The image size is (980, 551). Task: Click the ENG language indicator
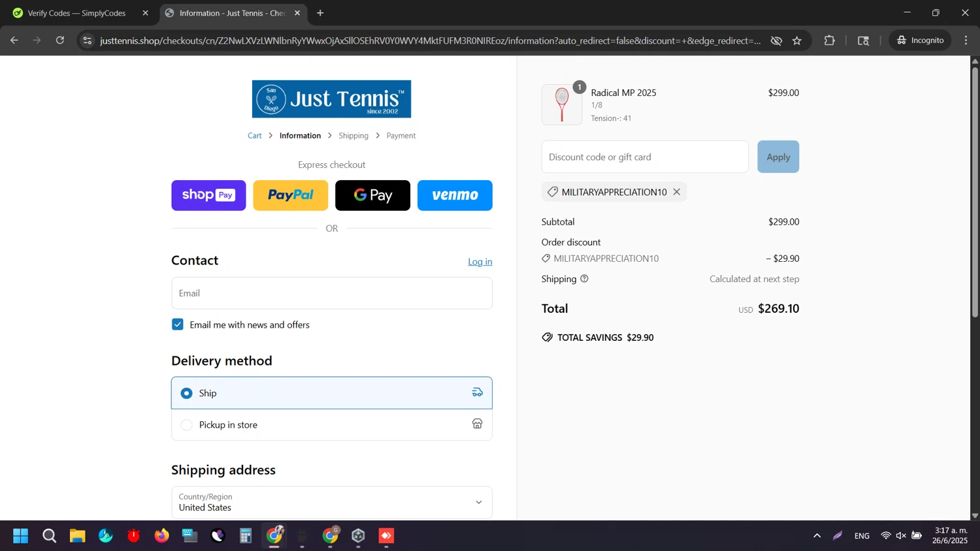(862, 536)
